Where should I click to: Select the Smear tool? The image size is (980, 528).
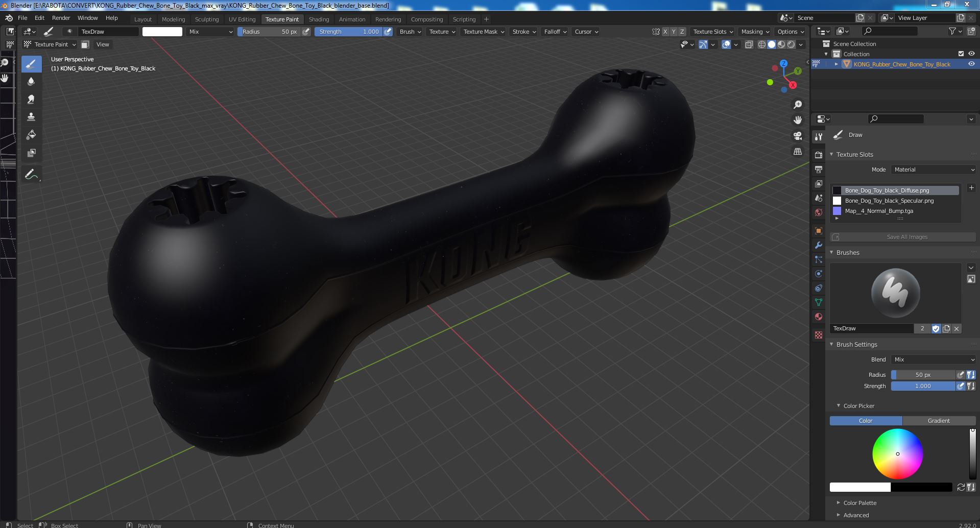pos(31,99)
